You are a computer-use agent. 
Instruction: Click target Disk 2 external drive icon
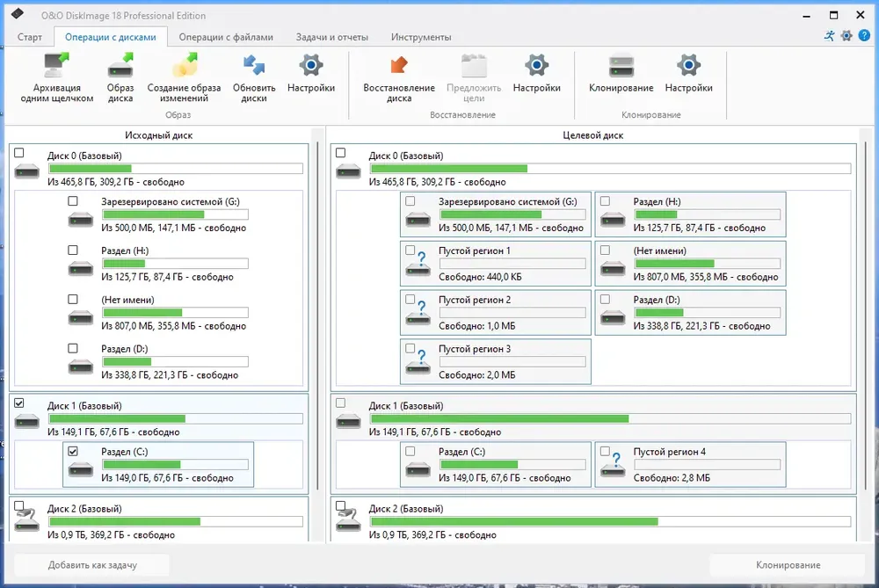(x=348, y=519)
